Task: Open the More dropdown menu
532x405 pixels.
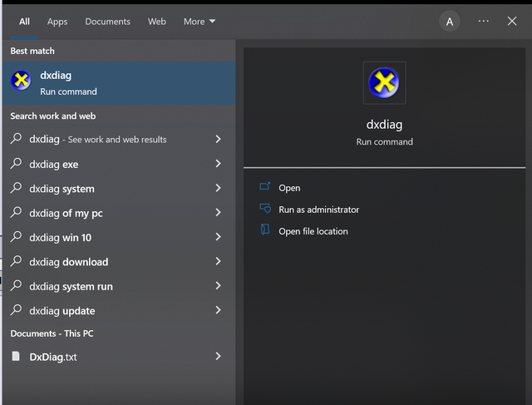Action: (x=199, y=22)
